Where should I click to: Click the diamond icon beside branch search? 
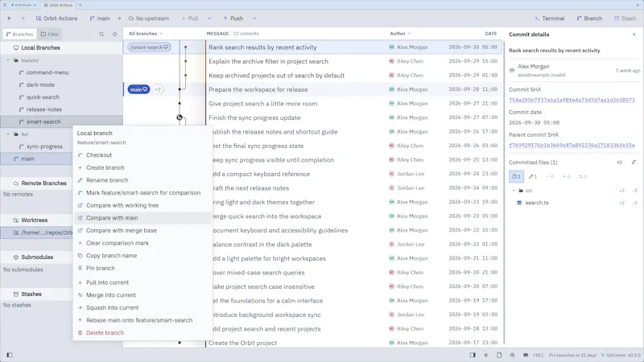tap(114, 34)
